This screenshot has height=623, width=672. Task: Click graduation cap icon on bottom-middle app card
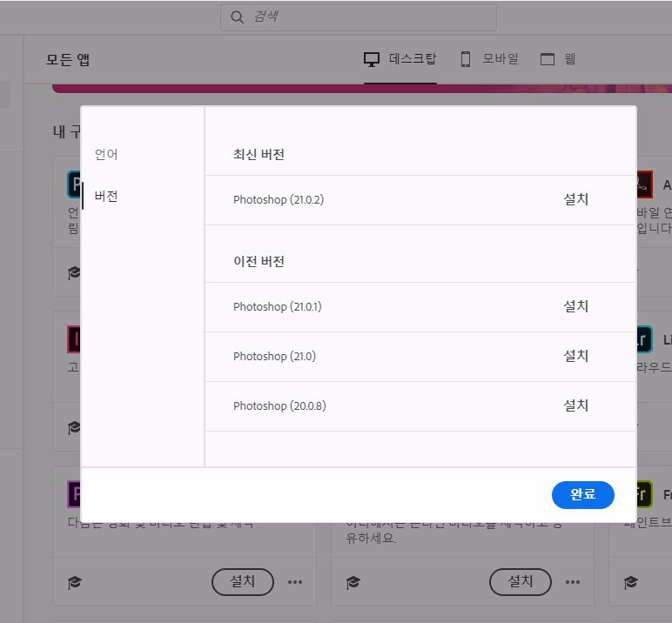click(353, 582)
